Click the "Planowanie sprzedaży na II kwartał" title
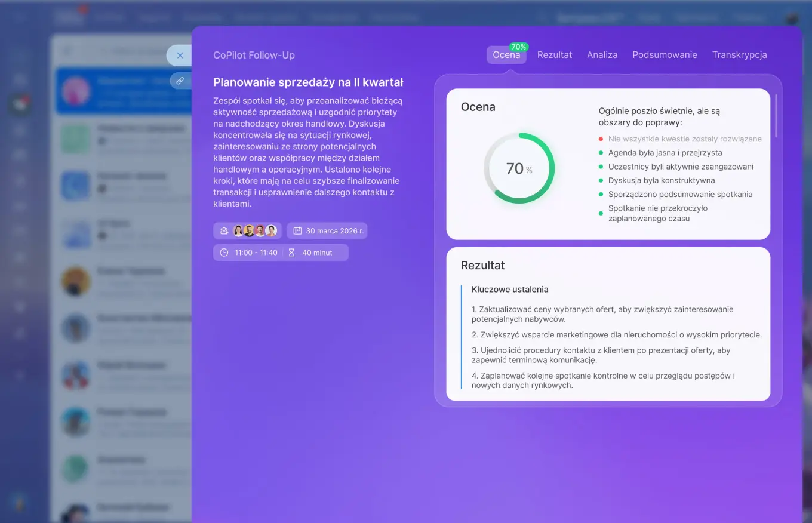The width and height of the screenshot is (812, 523). point(308,82)
